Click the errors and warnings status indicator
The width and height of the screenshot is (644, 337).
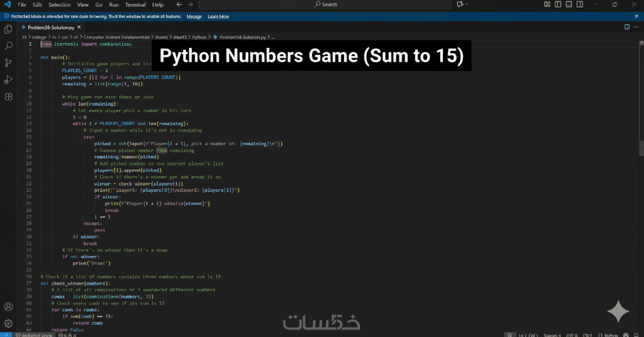pos(67,335)
